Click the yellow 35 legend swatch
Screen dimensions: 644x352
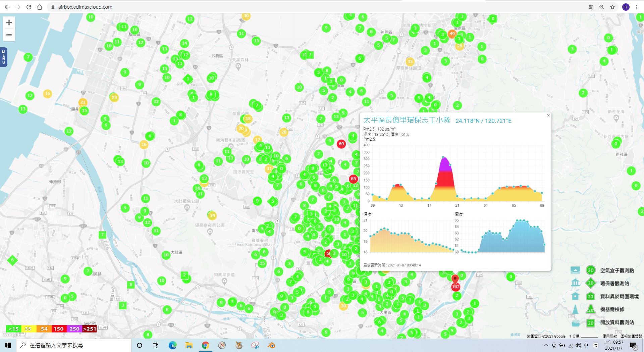[28, 329]
